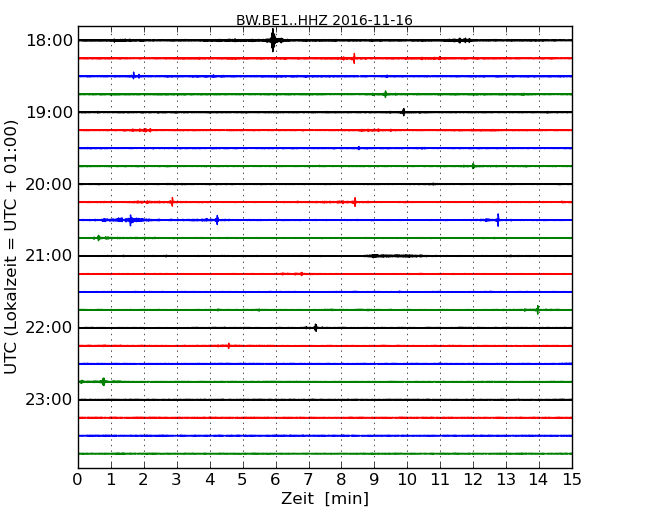
Task: Select the black event near minute 10 on 19:00 trace
Action: [x=403, y=112]
